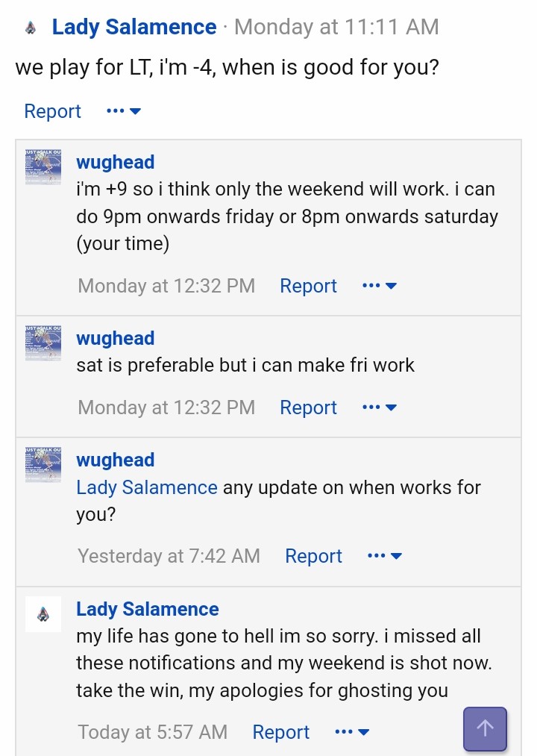The height and width of the screenshot is (756, 537).
Task: Click wughead's avatar on 'any update' reply
Action: tap(43, 465)
